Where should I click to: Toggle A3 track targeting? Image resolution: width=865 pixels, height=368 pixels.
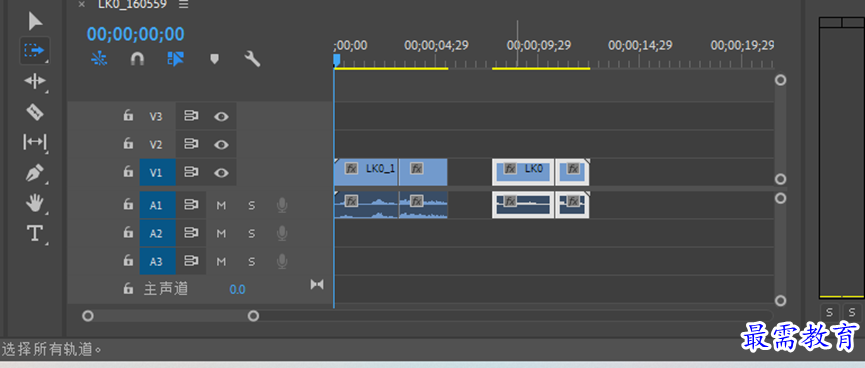tap(157, 261)
